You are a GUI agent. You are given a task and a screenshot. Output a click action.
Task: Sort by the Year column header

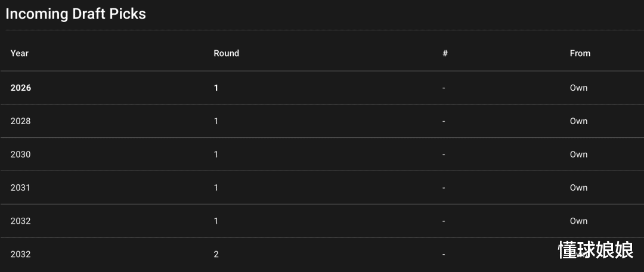pyautogui.click(x=20, y=53)
